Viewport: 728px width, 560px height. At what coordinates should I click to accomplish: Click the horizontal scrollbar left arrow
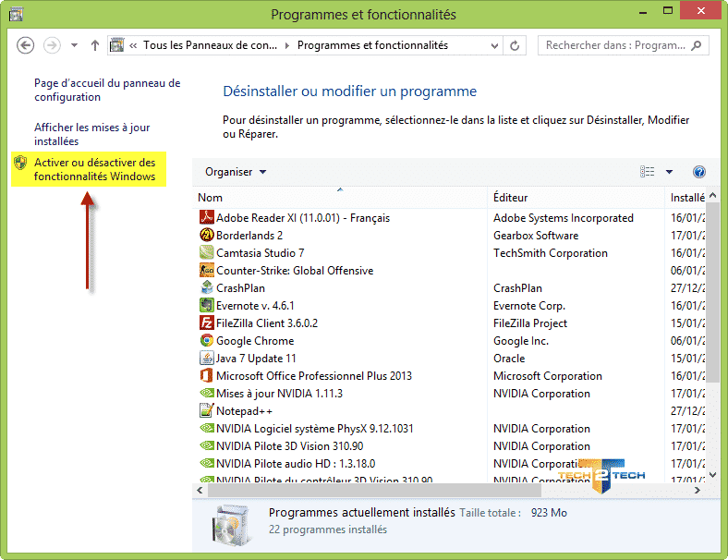coord(200,490)
